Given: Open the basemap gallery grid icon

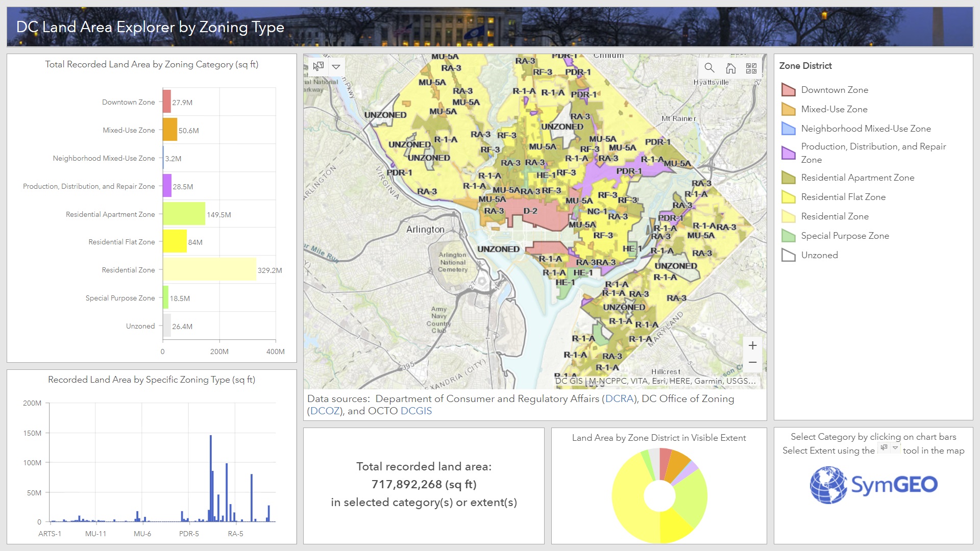Looking at the screenshot, I should [751, 68].
